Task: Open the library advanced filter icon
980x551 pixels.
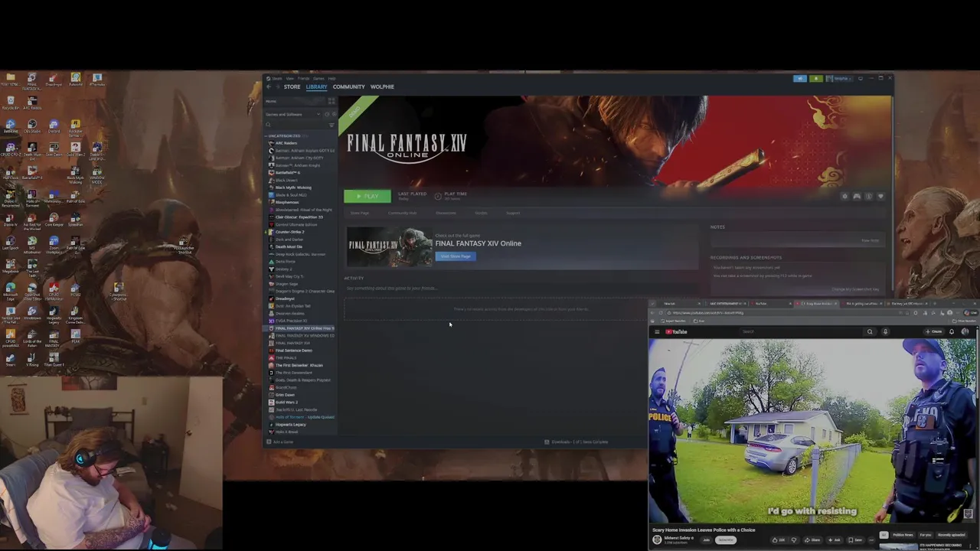Action: (332, 125)
